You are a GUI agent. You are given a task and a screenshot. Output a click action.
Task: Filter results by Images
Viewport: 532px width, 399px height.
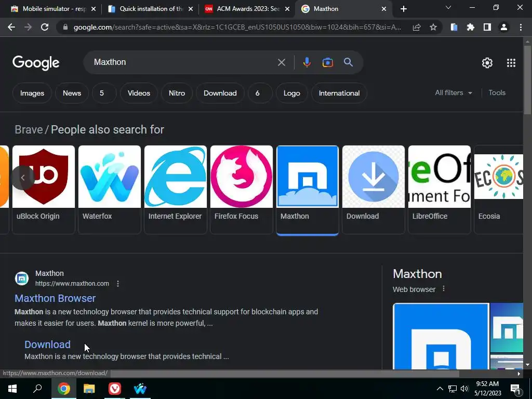(x=32, y=93)
